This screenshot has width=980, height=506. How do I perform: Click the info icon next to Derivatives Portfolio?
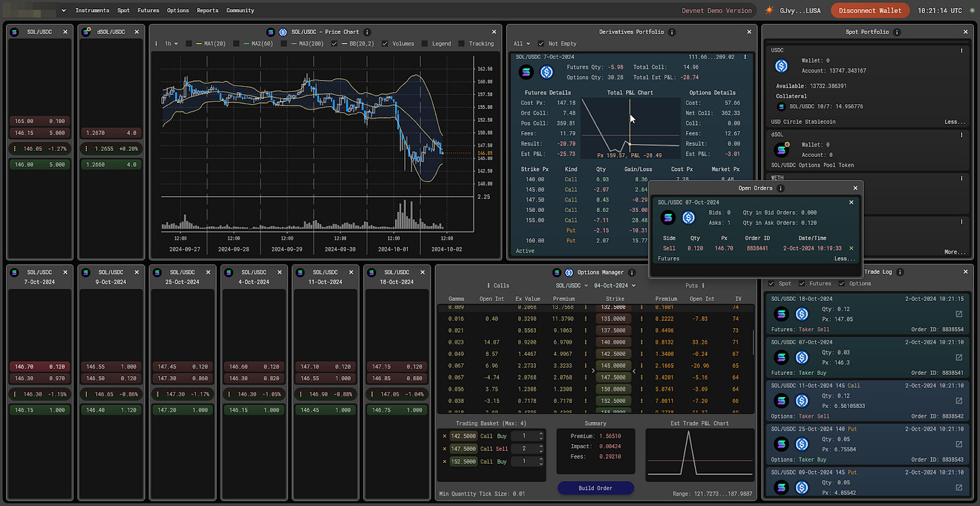[671, 32]
